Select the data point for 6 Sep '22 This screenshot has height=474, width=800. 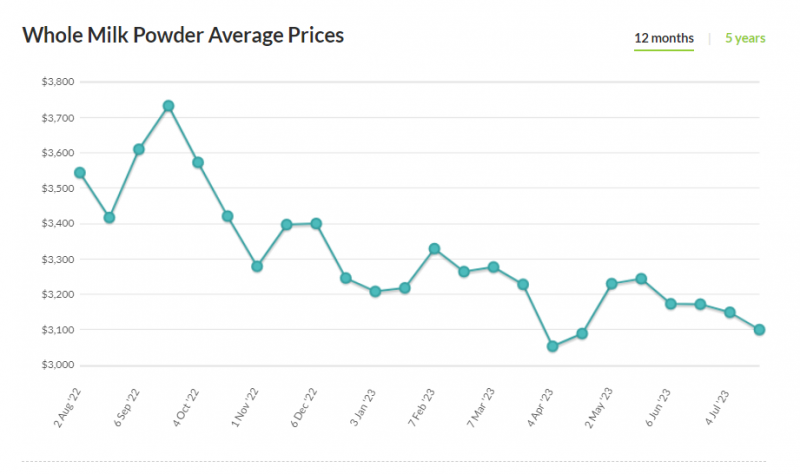(139, 149)
